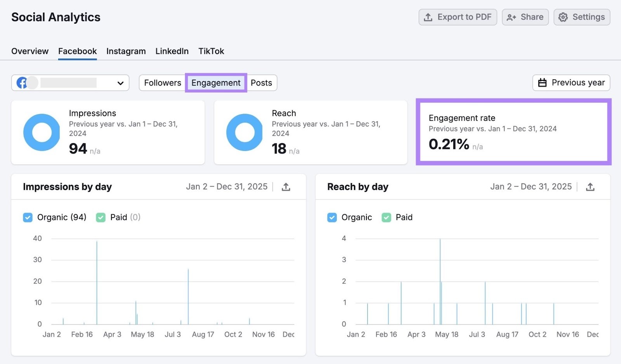
Task: Click the Export to PDF icon
Action: 428,17
